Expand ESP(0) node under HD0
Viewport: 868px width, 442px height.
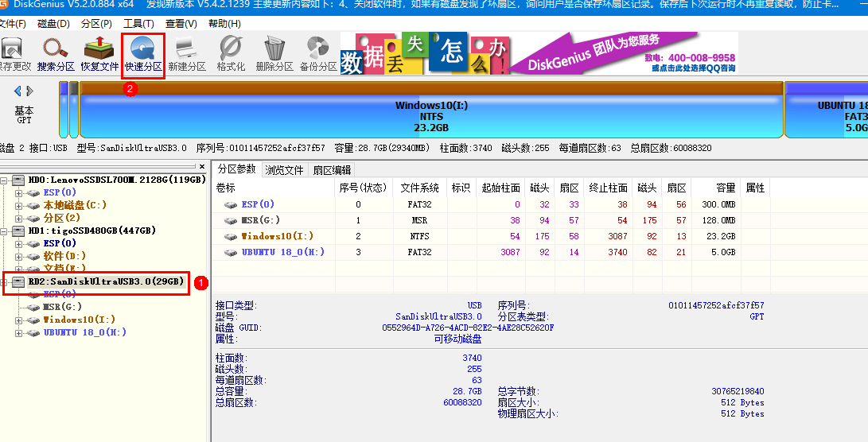pyautogui.click(x=18, y=193)
